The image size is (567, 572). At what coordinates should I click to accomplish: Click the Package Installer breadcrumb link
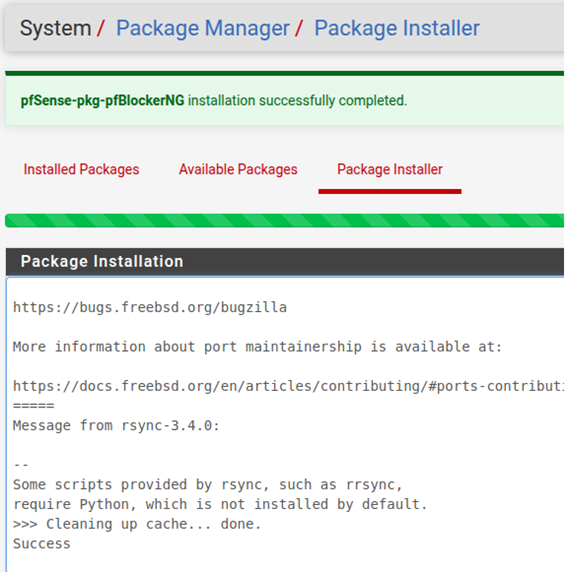(x=397, y=28)
